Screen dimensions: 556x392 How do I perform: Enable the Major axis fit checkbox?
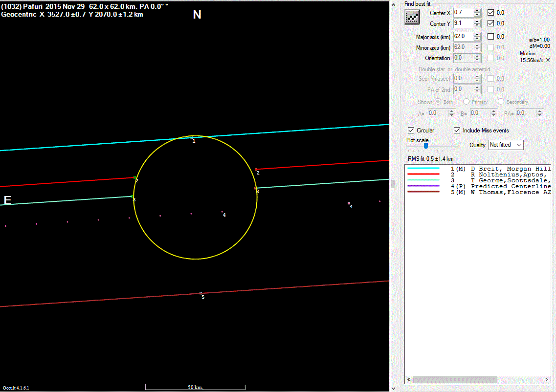(491, 37)
